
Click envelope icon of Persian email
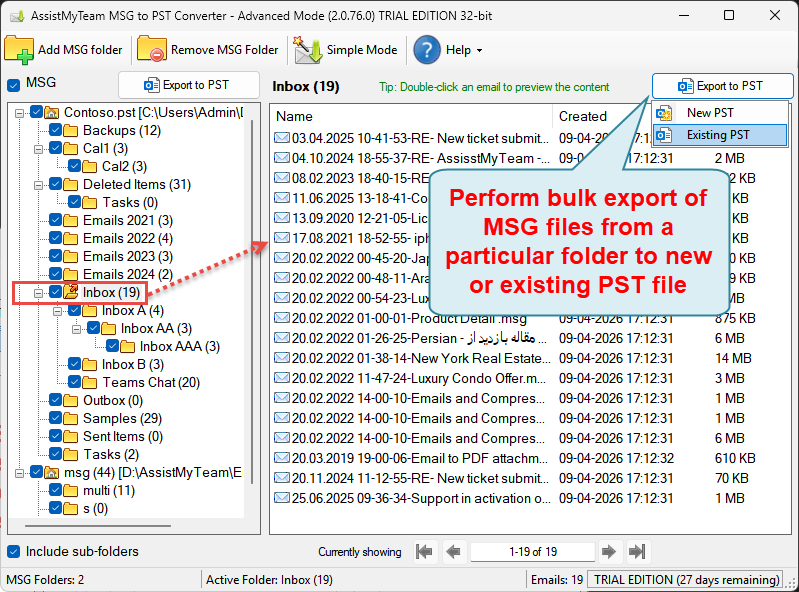[x=282, y=338]
